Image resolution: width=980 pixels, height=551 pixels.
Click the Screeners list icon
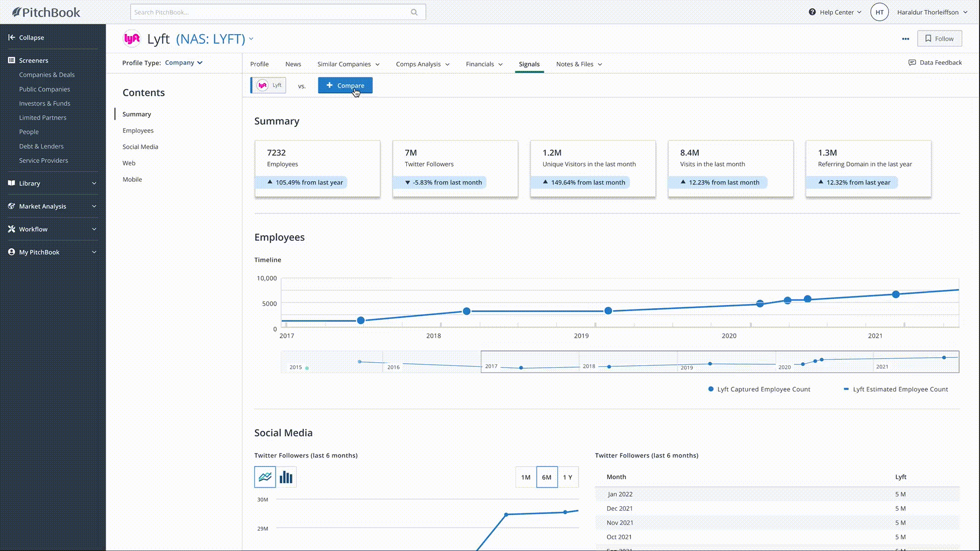pos(11,60)
